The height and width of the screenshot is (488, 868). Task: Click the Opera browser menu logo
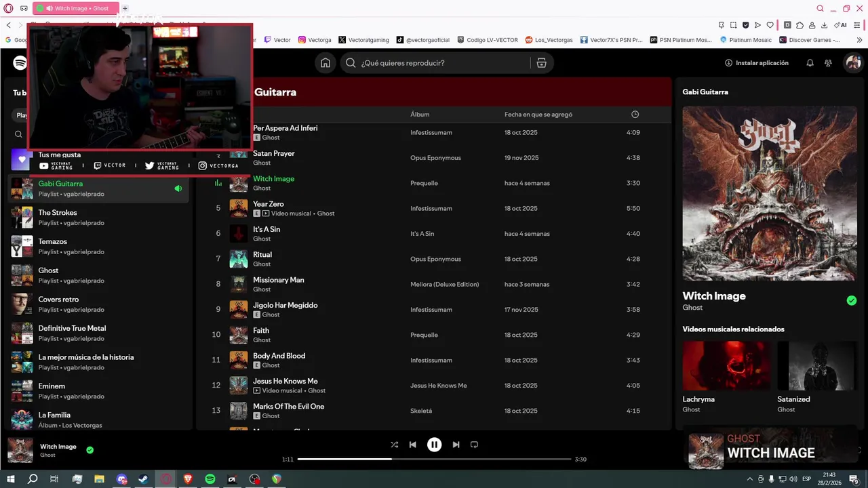[8, 8]
